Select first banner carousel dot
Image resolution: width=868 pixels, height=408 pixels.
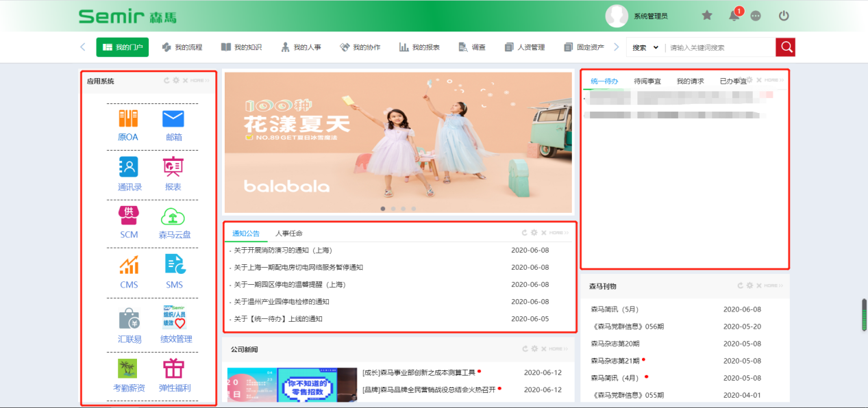pyautogui.click(x=383, y=208)
